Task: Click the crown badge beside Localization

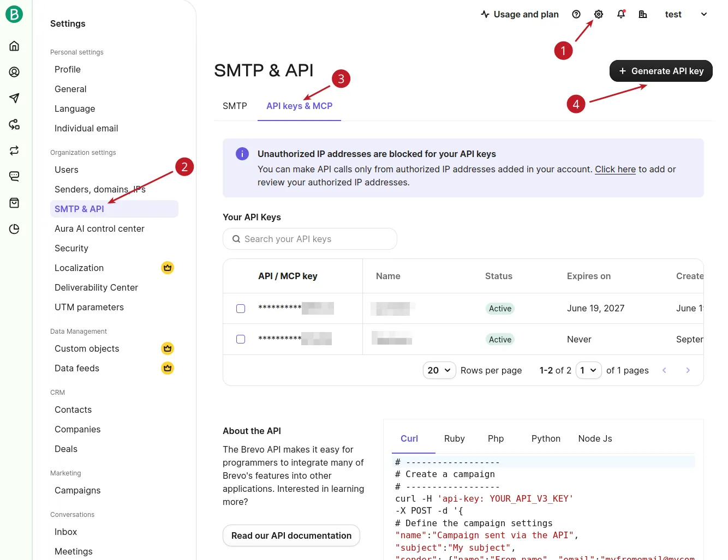Action: tap(168, 268)
